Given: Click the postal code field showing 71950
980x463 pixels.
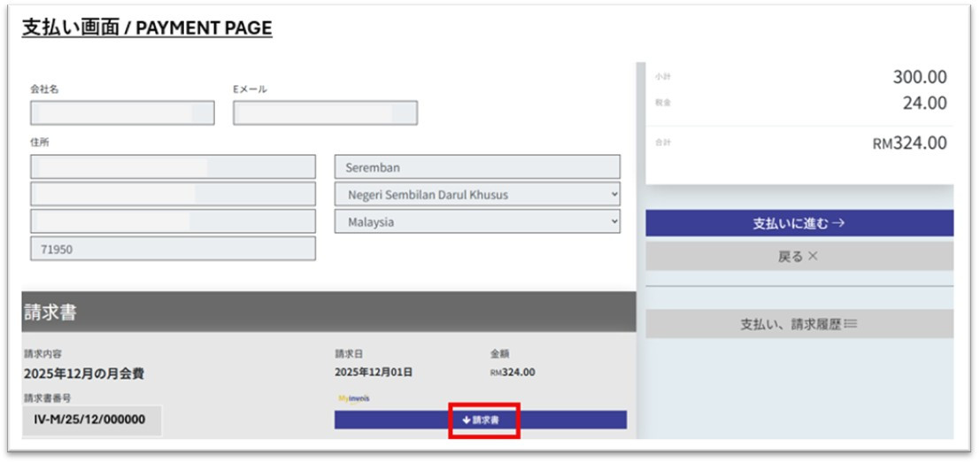Looking at the screenshot, I should click(x=173, y=249).
